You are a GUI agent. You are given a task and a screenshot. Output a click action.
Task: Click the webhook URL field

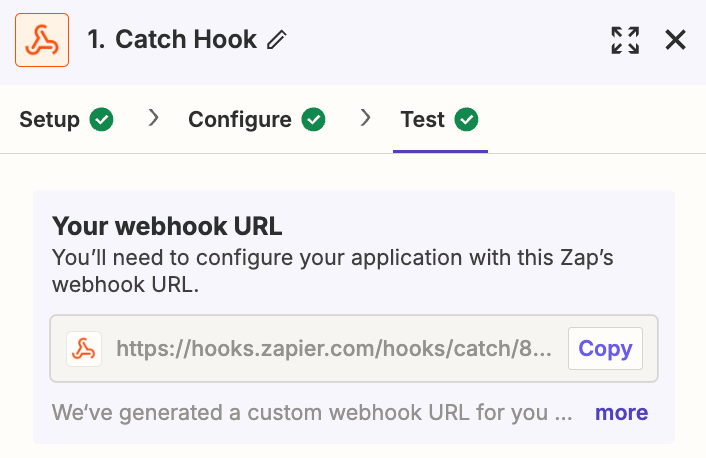[x=354, y=349]
